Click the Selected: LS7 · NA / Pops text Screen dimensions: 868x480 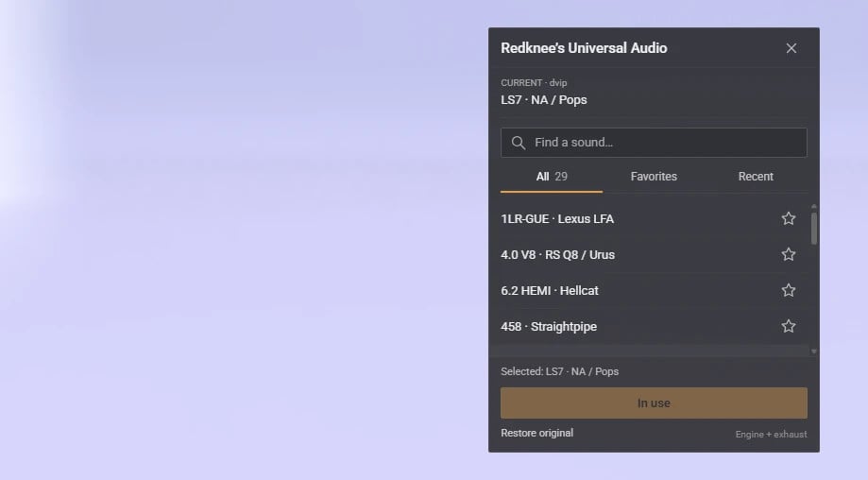560,371
